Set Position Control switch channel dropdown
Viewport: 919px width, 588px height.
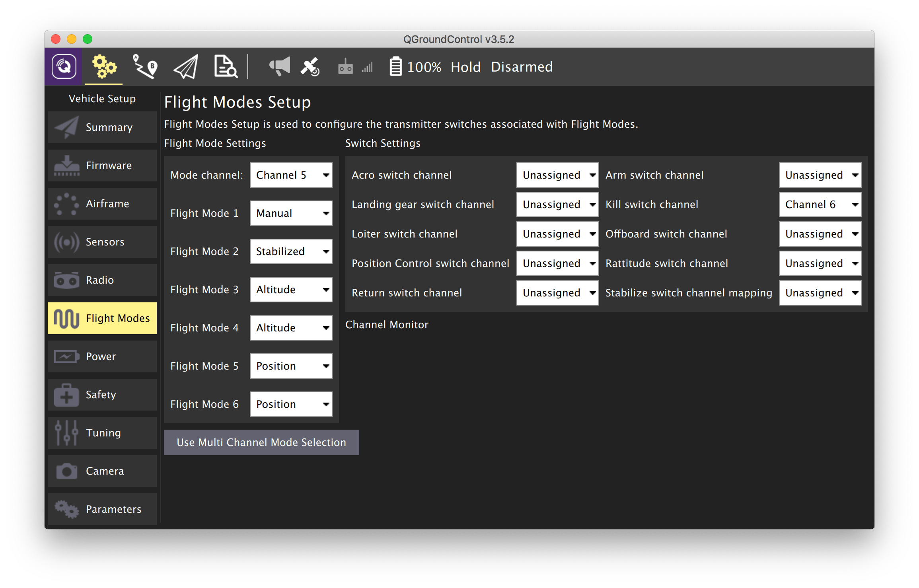tap(558, 263)
